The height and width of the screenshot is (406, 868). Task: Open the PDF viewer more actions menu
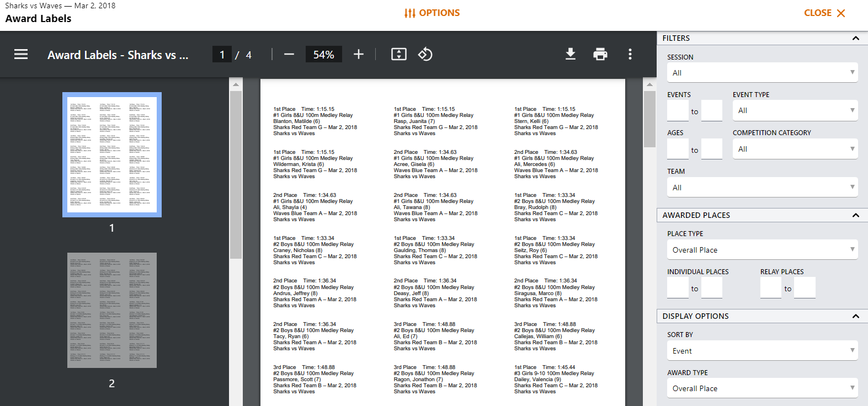(x=630, y=54)
